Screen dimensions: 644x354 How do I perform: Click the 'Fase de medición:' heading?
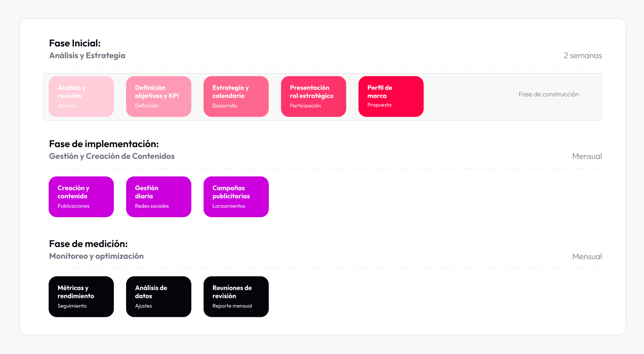click(x=88, y=244)
